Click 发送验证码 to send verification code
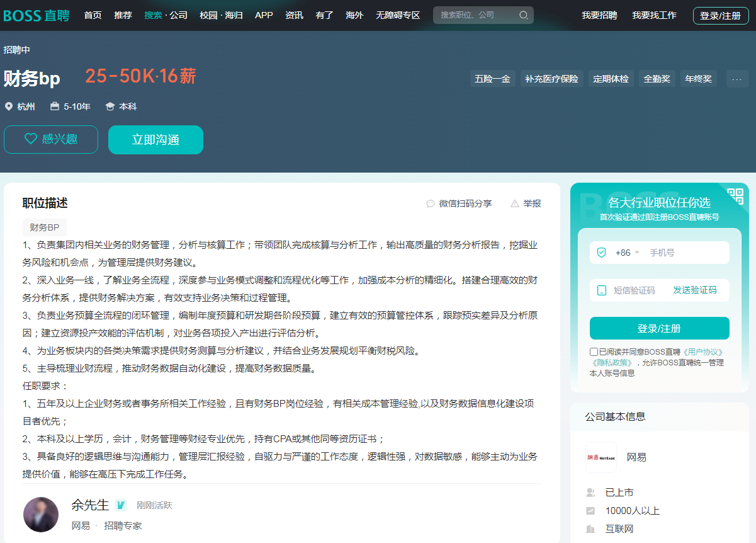 tap(696, 290)
